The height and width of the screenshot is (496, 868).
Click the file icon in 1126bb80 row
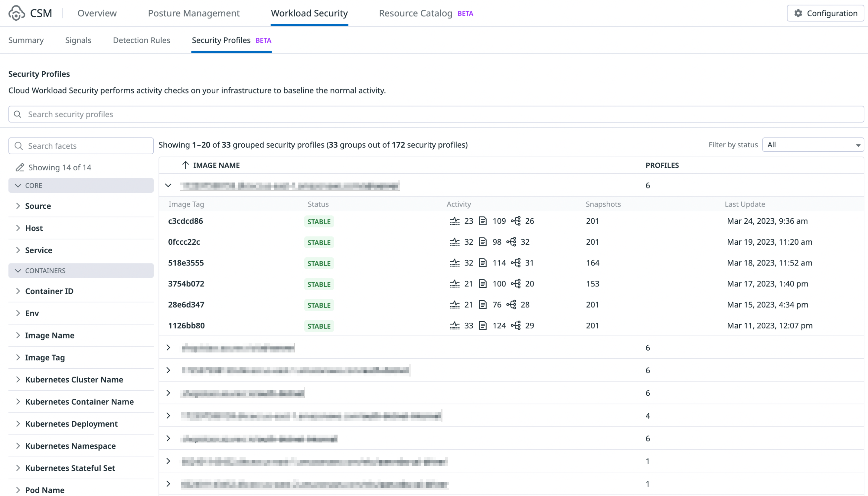pyautogui.click(x=483, y=326)
